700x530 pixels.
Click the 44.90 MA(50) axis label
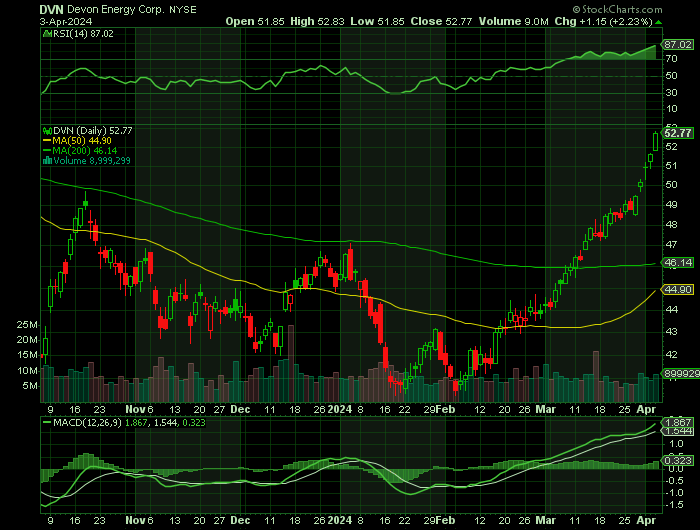coord(678,289)
